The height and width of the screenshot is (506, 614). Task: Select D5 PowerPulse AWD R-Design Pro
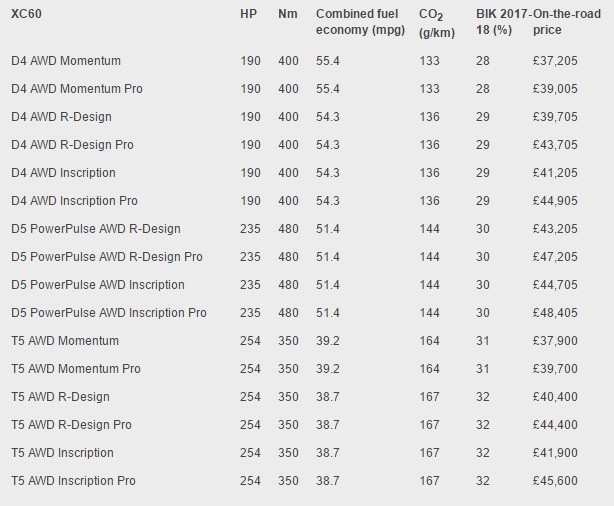(x=107, y=257)
